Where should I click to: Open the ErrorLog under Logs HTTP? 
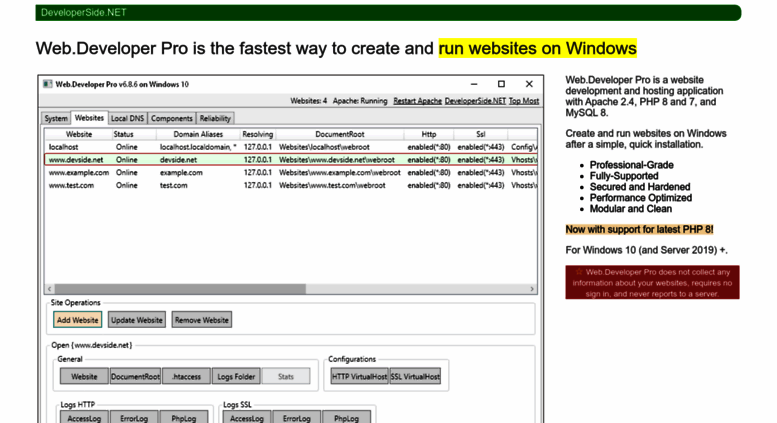click(x=134, y=418)
